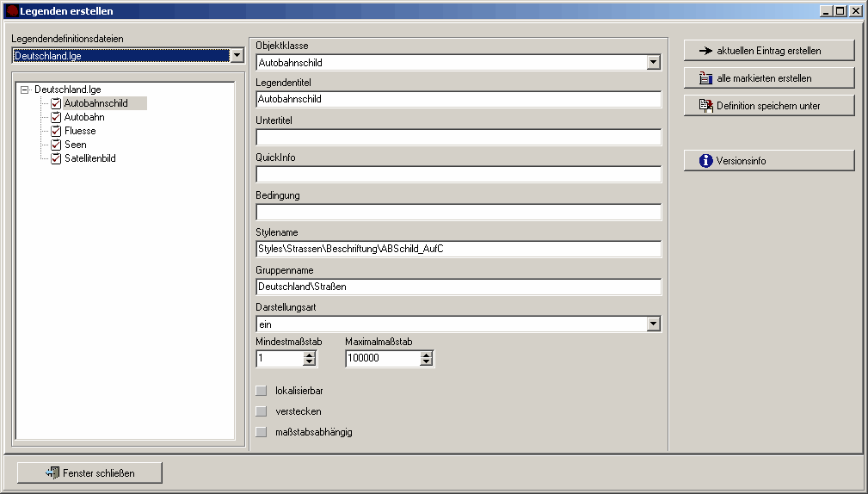
Task: Uncheck the Fluesse layer checkbox
Action: coord(56,131)
